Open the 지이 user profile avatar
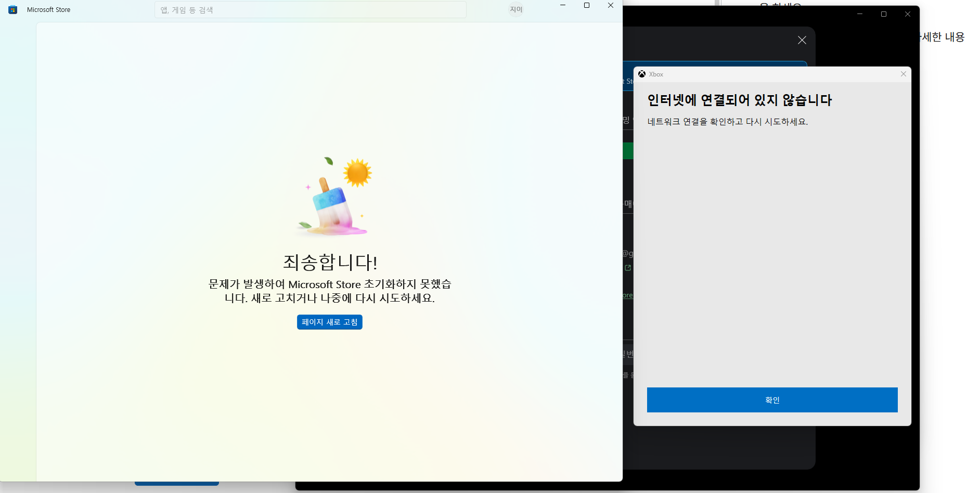The width and height of the screenshot is (980, 493). pos(516,9)
